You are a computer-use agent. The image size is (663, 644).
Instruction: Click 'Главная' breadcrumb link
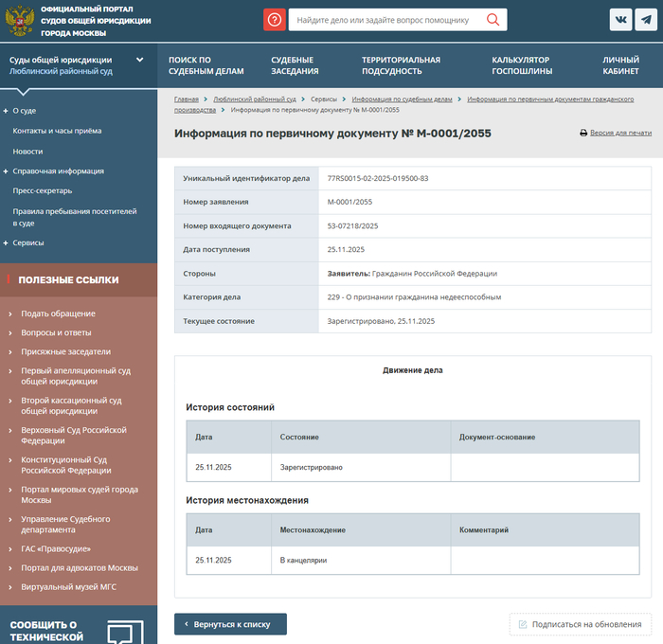coord(186,99)
